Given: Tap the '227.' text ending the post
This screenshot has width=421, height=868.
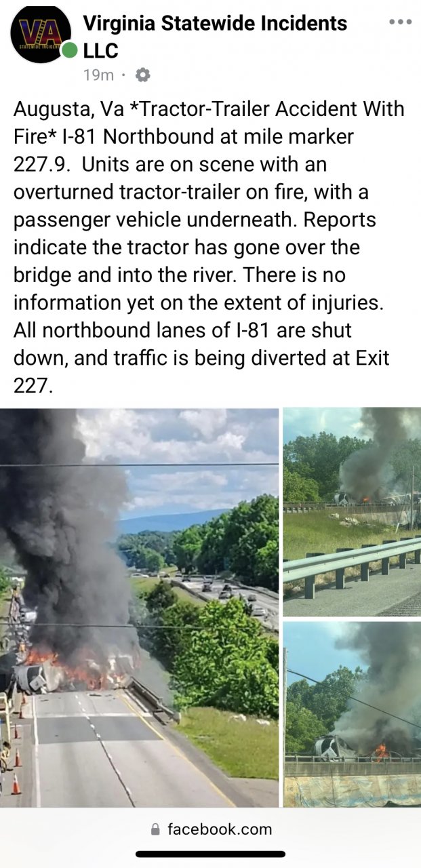Looking at the screenshot, I should click(x=33, y=386).
